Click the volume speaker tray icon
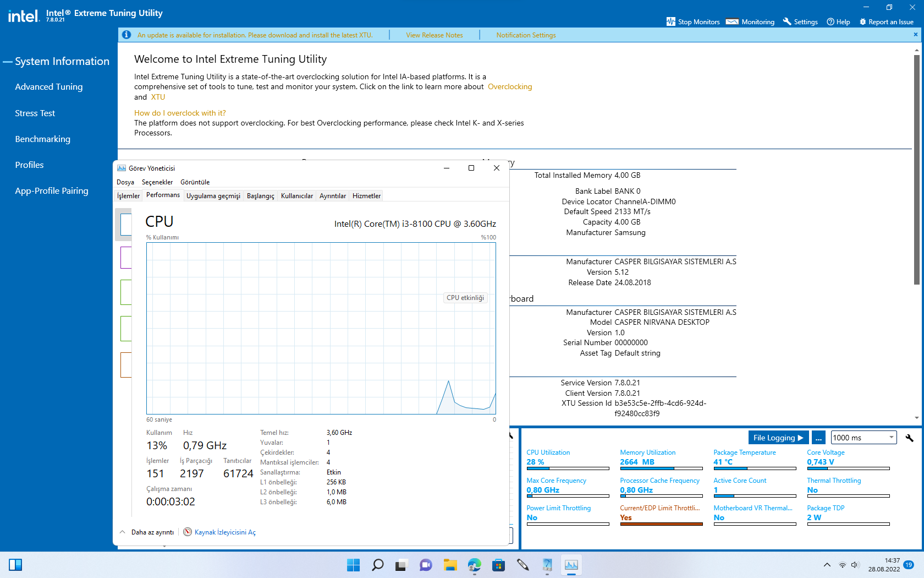Screen dimensions: 924x578 pyautogui.click(x=855, y=565)
